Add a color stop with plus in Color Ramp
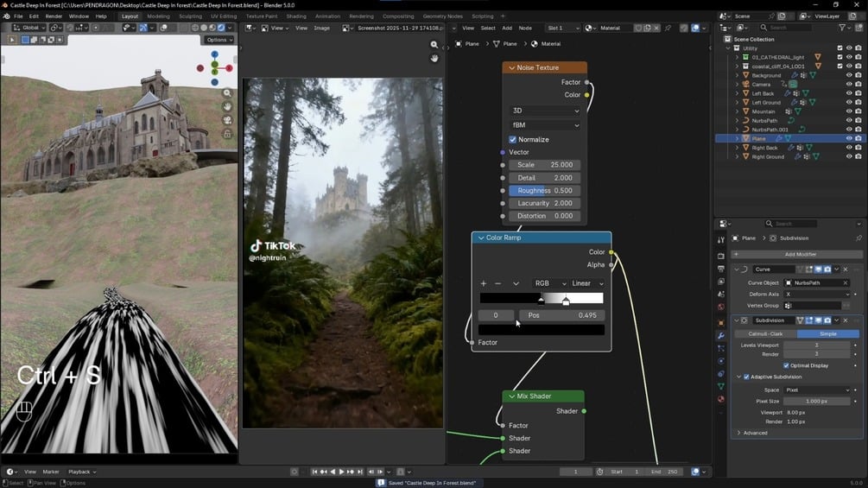The width and height of the screenshot is (868, 488). [x=484, y=283]
